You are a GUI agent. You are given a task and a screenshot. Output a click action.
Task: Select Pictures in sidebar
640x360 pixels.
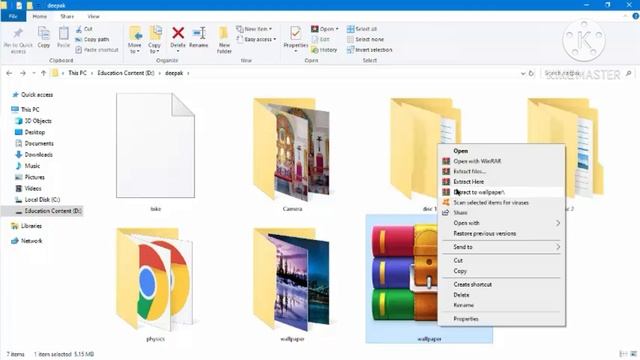pos(30,177)
